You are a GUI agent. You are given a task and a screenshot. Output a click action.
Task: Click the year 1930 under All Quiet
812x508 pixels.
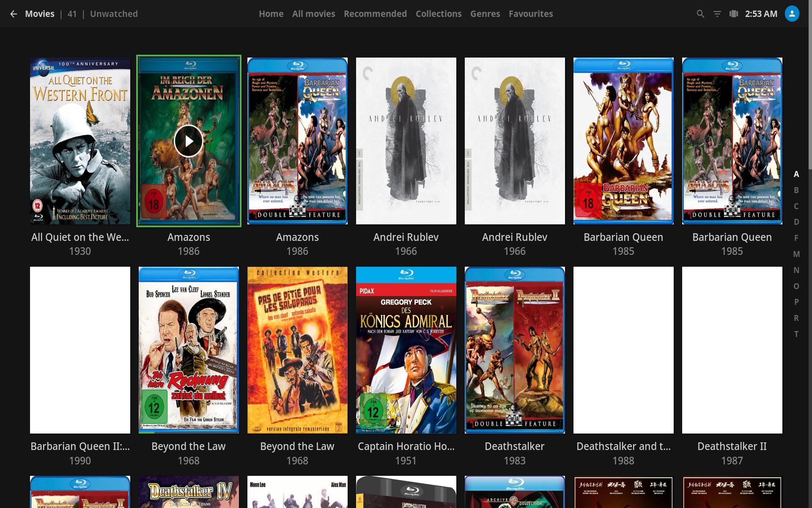click(80, 251)
